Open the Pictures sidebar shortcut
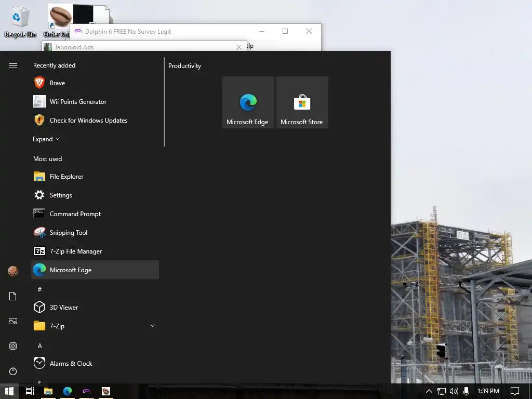532x399 pixels. click(x=13, y=321)
